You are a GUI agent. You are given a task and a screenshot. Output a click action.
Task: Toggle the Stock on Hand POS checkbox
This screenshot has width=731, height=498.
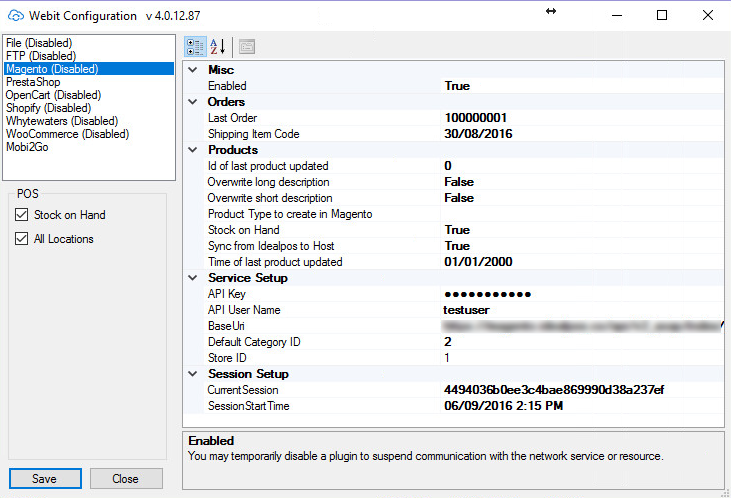click(x=21, y=214)
